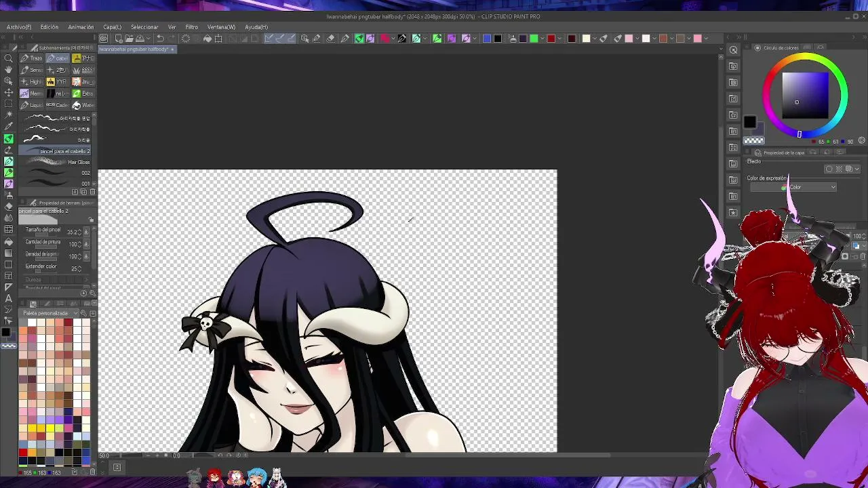Select 'pincel para el cabello 2' brush

pyautogui.click(x=55, y=151)
